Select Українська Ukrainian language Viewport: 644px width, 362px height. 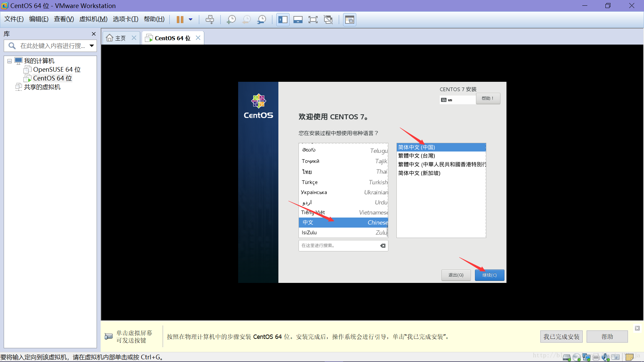[x=343, y=192]
